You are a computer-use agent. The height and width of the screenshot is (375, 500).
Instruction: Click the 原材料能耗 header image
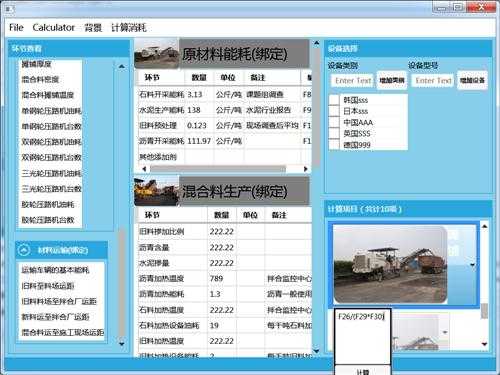(x=157, y=53)
